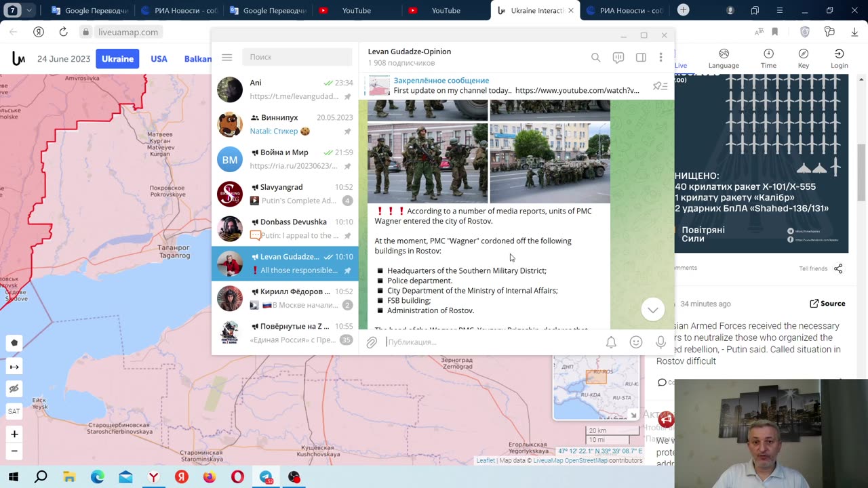The image size is (868, 488).
Task: Open the Повёрнутые на Z channel
Action: tap(285, 333)
